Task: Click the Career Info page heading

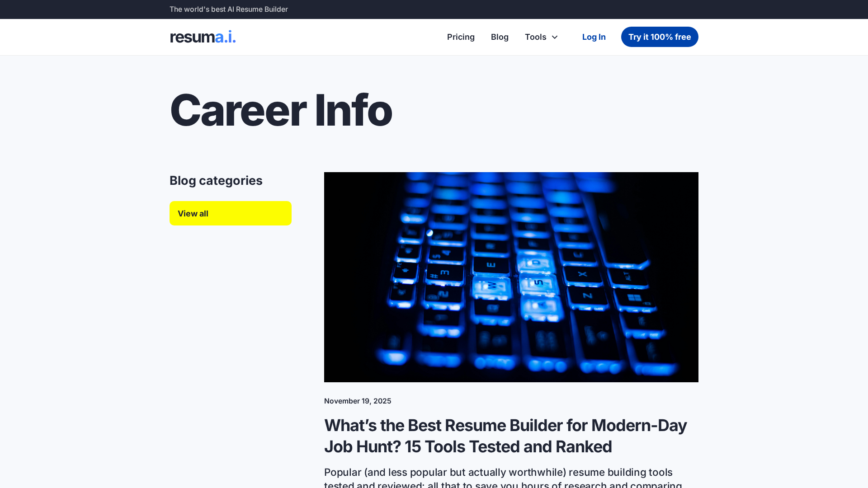Action: 280,110
